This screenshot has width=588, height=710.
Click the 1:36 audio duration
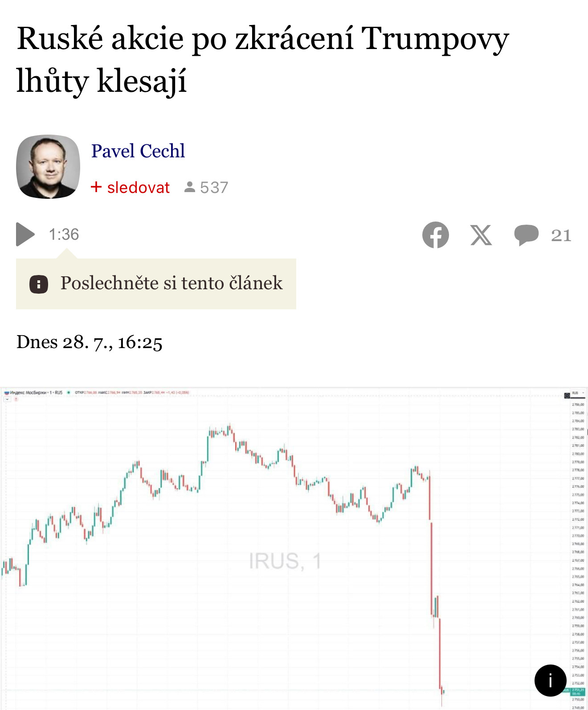pos(64,234)
